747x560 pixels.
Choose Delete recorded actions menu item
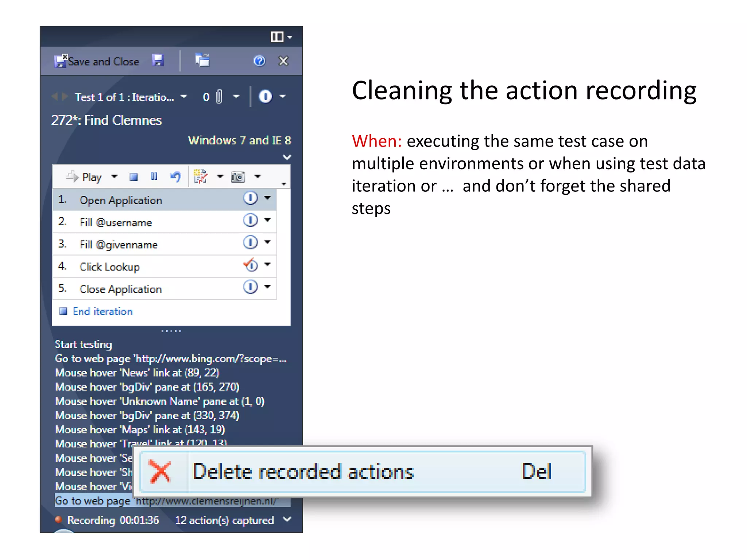[363, 471]
